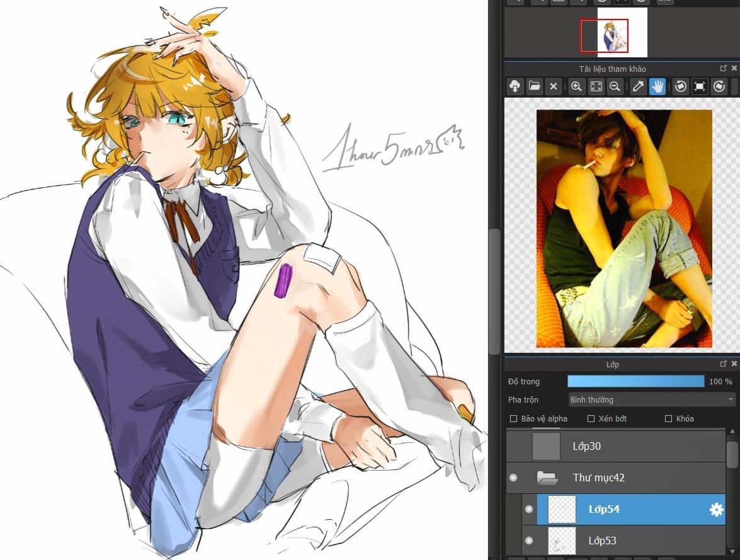Adjust Độ trong opacity slider

pos(635,381)
